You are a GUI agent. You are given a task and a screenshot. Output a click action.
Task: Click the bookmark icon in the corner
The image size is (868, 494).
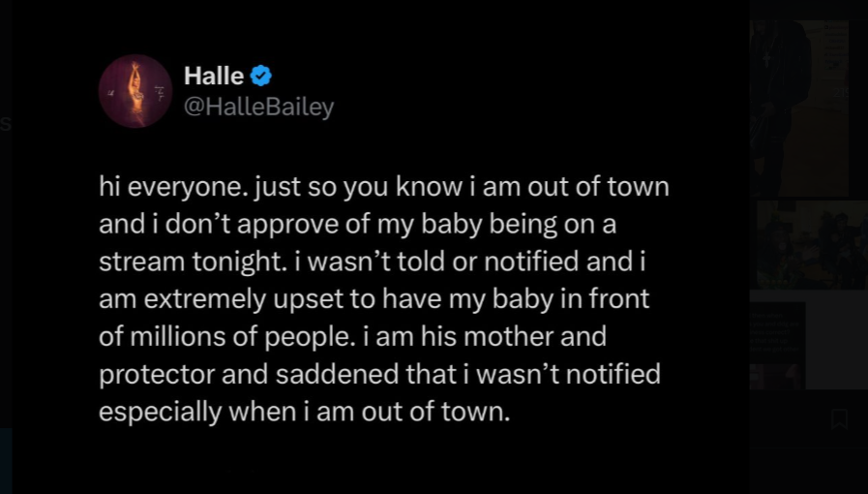(x=839, y=419)
